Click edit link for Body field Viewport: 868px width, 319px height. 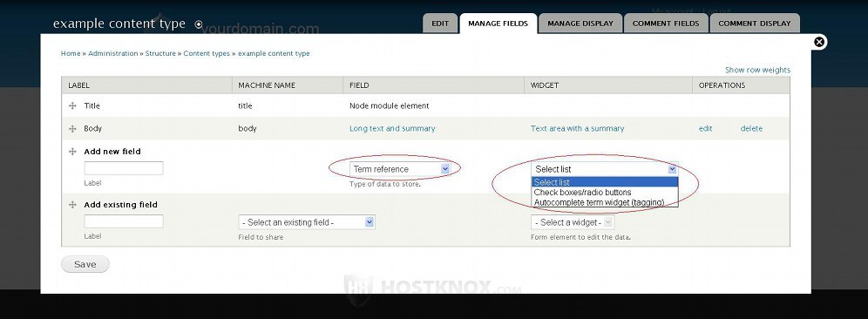(705, 128)
